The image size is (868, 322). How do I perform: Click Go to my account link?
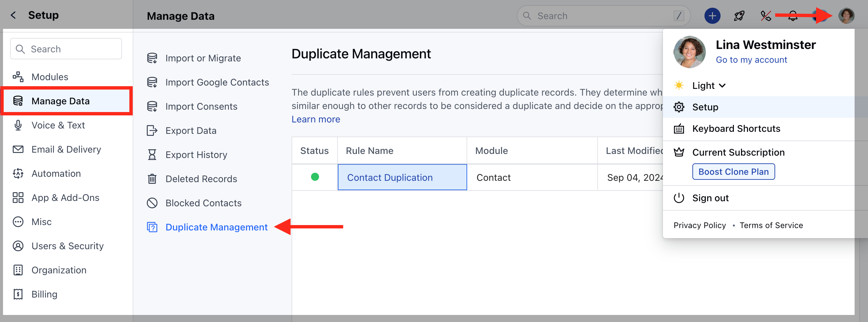coord(751,60)
